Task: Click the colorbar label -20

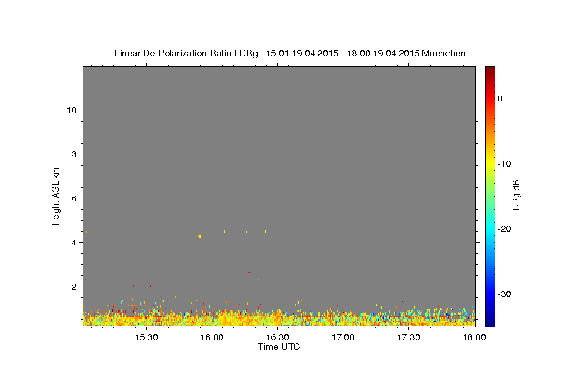Action: (x=505, y=229)
